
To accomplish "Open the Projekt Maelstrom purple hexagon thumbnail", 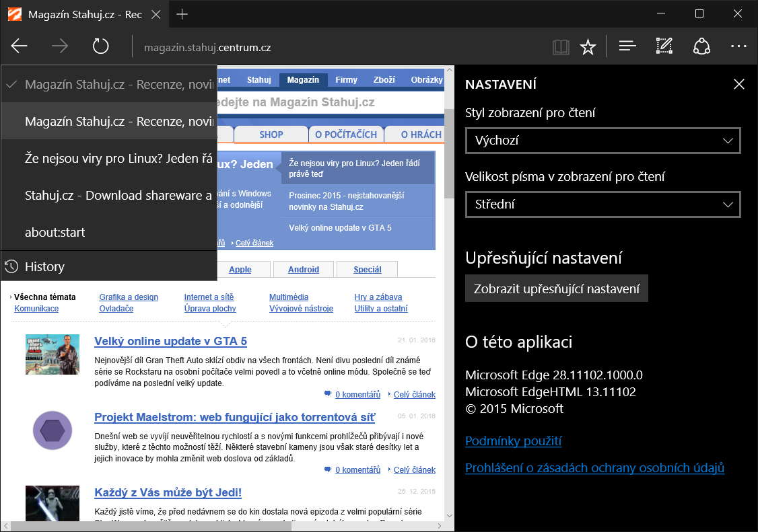I will 53,430.
